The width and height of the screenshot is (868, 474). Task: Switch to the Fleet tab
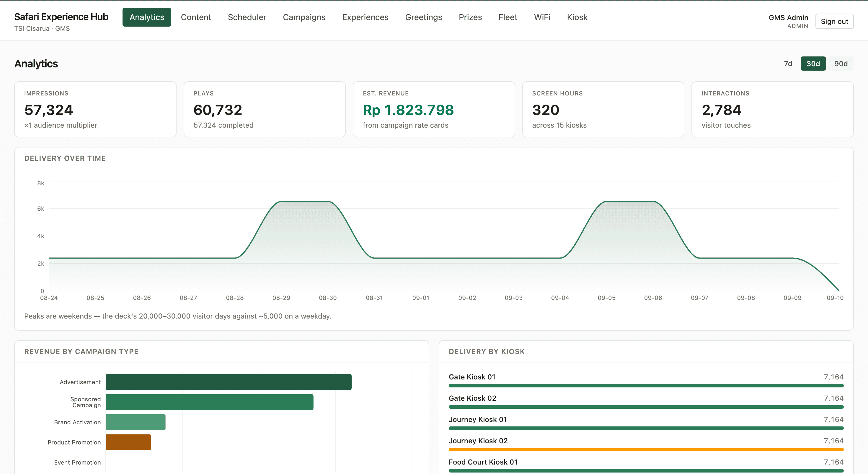[x=508, y=17]
